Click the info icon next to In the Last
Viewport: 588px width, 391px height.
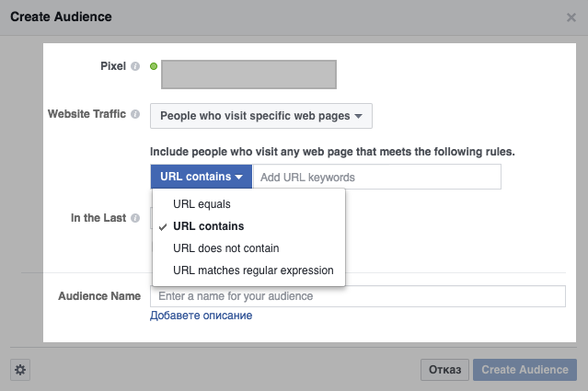(x=135, y=218)
